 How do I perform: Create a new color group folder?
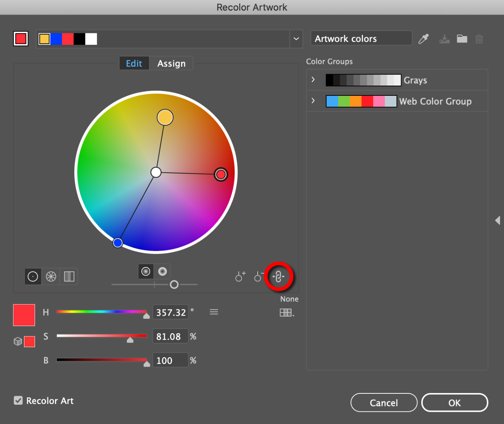pos(462,38)
